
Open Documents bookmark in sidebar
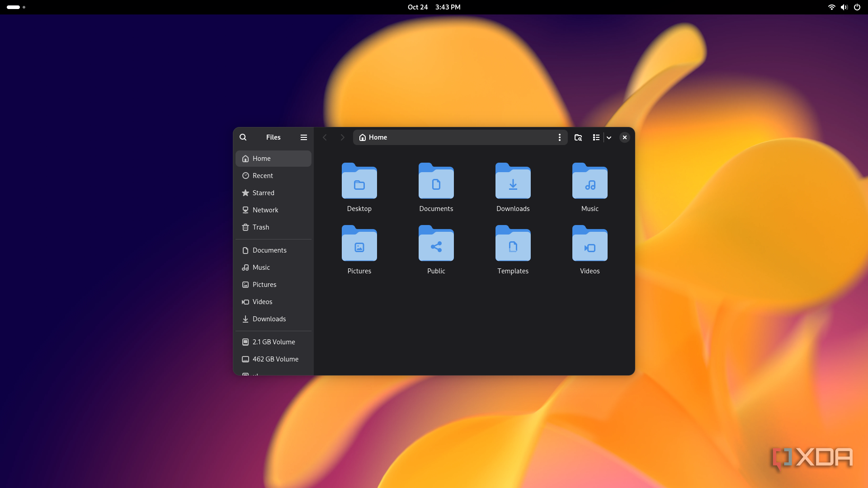pos(274,250)
